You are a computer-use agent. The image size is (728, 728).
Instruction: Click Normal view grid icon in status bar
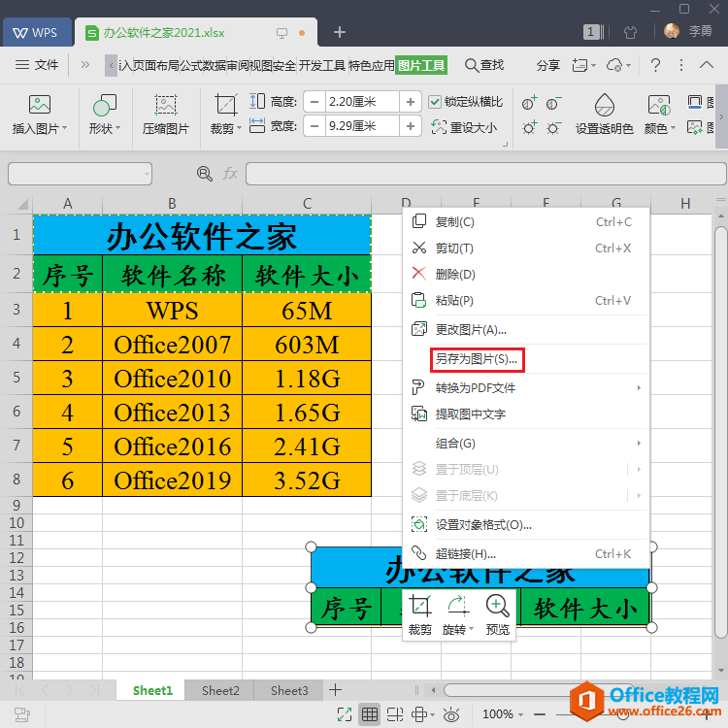(x=369, y=714)
